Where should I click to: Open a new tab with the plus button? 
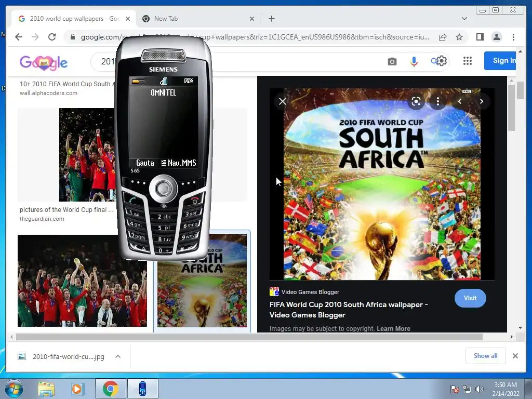click(271, 19)
